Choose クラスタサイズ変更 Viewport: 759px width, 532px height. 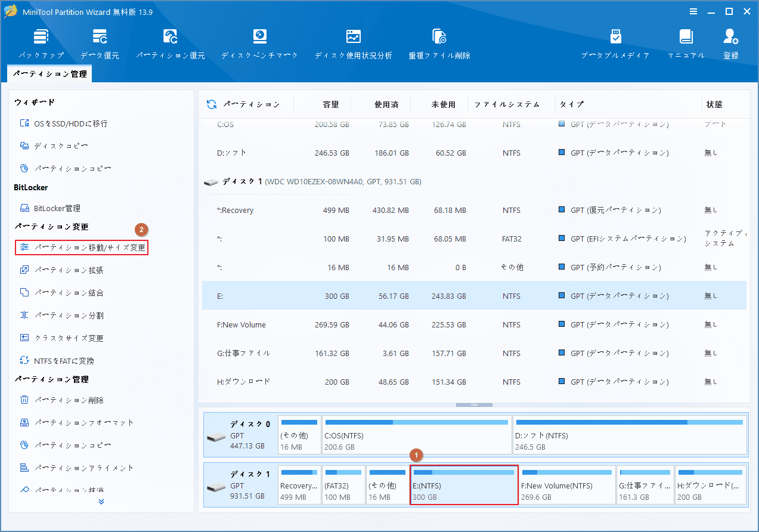click(x=61, y=338)
